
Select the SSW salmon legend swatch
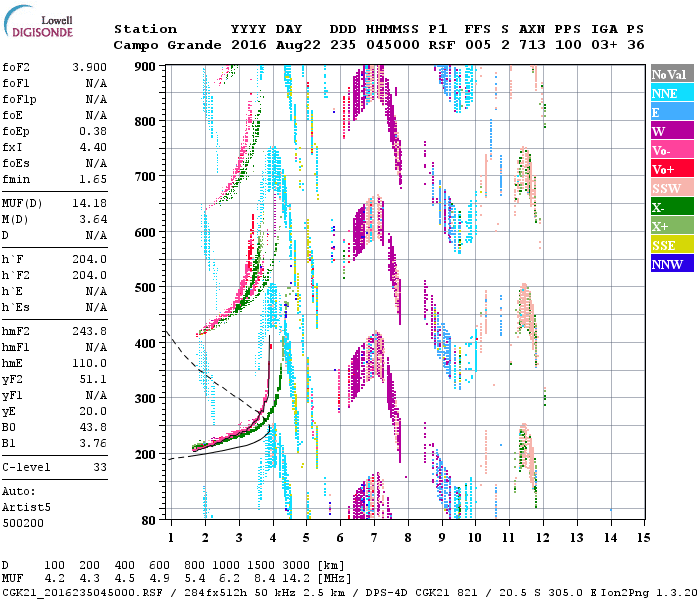pyautogui.click(x=672, y=188)
